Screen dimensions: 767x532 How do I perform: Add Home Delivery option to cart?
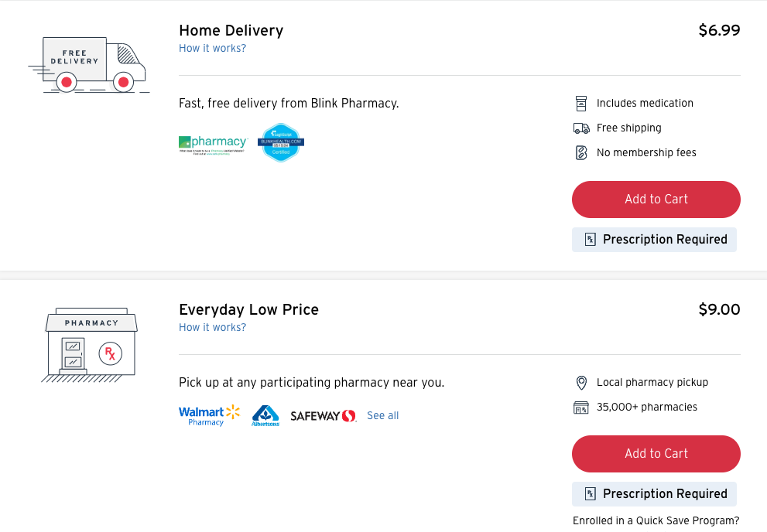(x=656, y=199)
